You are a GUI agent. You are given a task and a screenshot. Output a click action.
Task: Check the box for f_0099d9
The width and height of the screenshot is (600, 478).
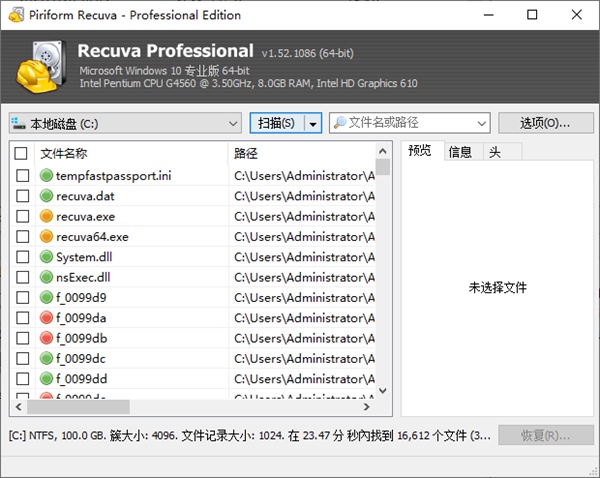point(23,297)
